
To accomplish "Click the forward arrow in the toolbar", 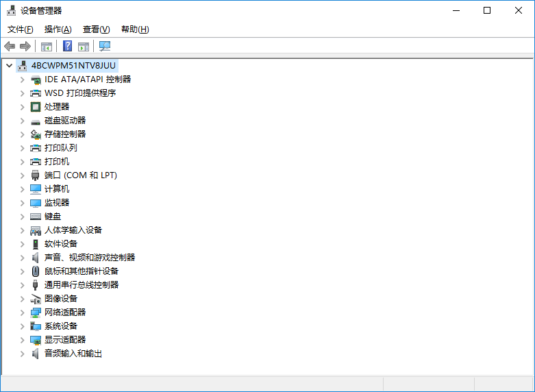I will pyautogui.click(x=25, y=46).
